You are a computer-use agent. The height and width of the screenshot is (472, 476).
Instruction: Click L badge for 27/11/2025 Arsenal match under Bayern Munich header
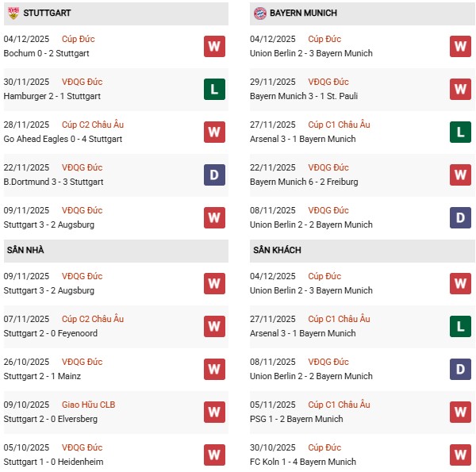(461, 132)
